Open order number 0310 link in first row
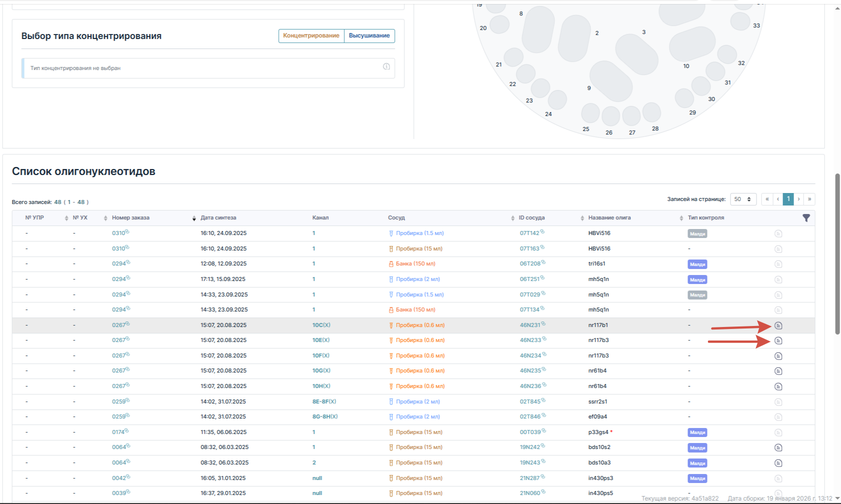This screenshot has width=841, height=504. tap(119, 233)
